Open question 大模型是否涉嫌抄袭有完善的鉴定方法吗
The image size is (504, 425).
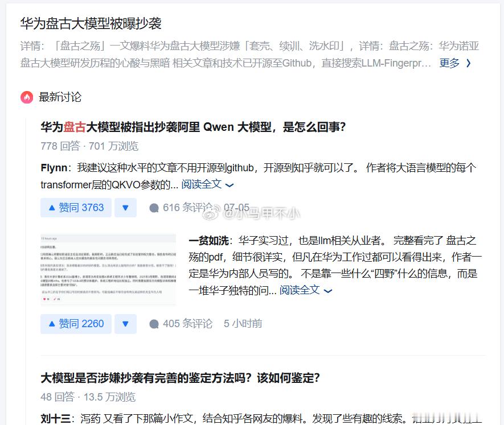click(180, 378)
